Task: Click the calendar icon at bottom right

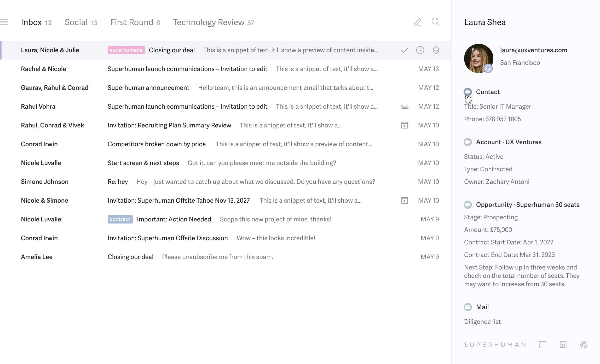Action: point(563,344)
